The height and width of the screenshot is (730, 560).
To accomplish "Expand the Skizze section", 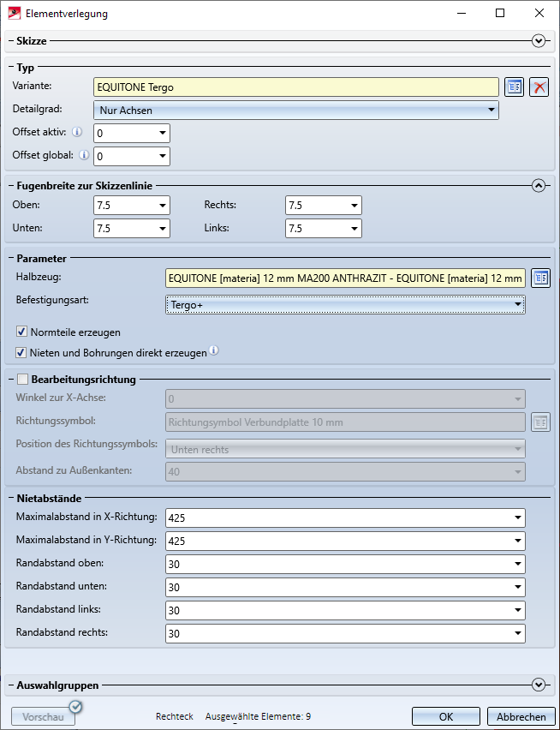I will [538, 41].
